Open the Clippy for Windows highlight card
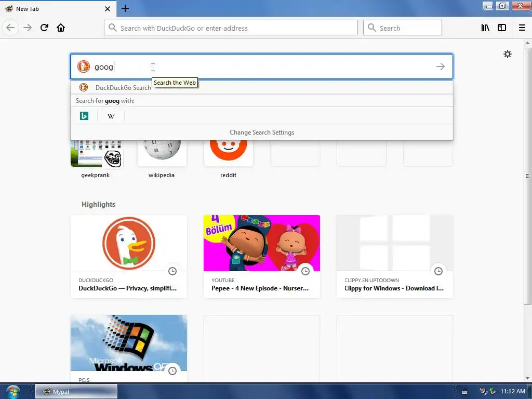 coord(395,257)
